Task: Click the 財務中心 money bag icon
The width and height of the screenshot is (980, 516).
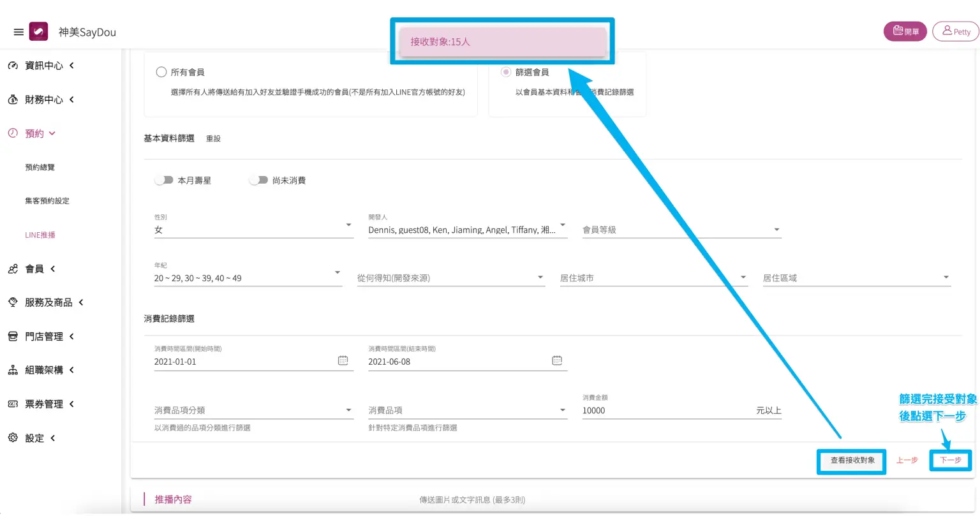Action: click(13, 100)
